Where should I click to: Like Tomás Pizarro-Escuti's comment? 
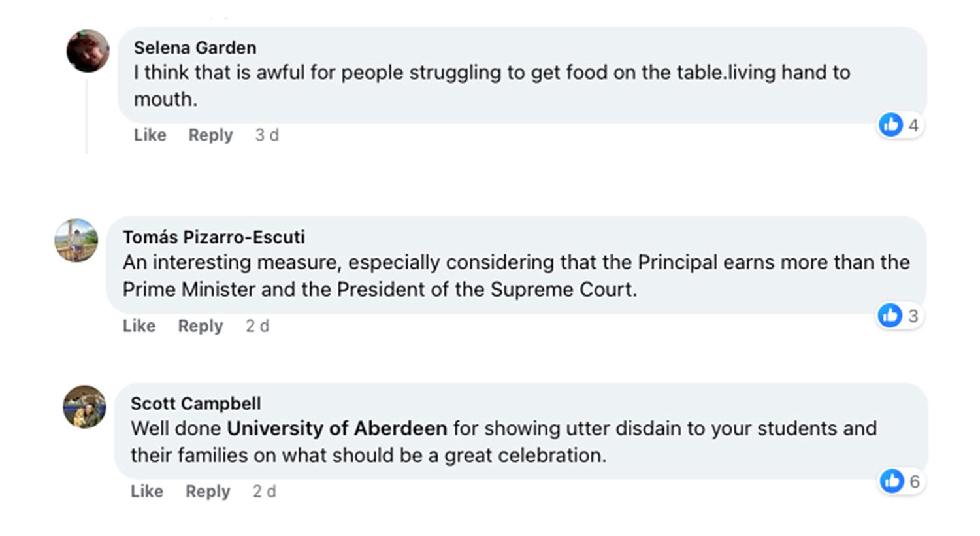click(139, 326)
